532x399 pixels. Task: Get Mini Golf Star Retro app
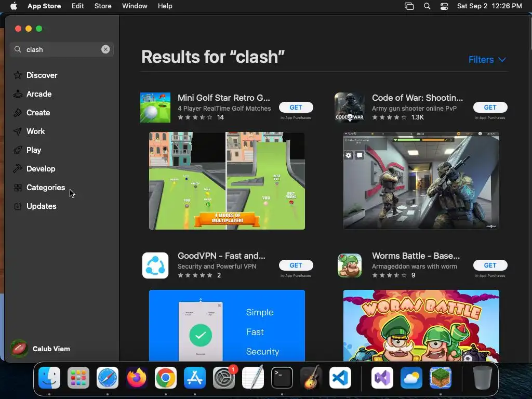tap(296, 107)
